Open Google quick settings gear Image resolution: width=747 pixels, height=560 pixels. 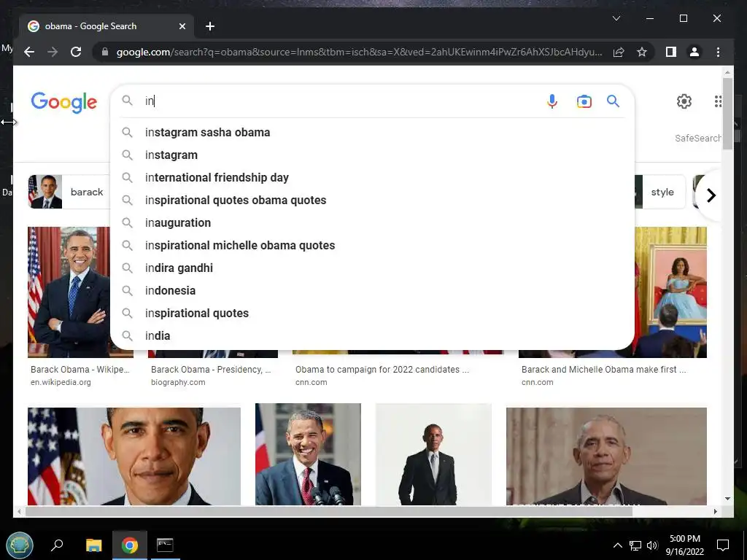[684, 101]
